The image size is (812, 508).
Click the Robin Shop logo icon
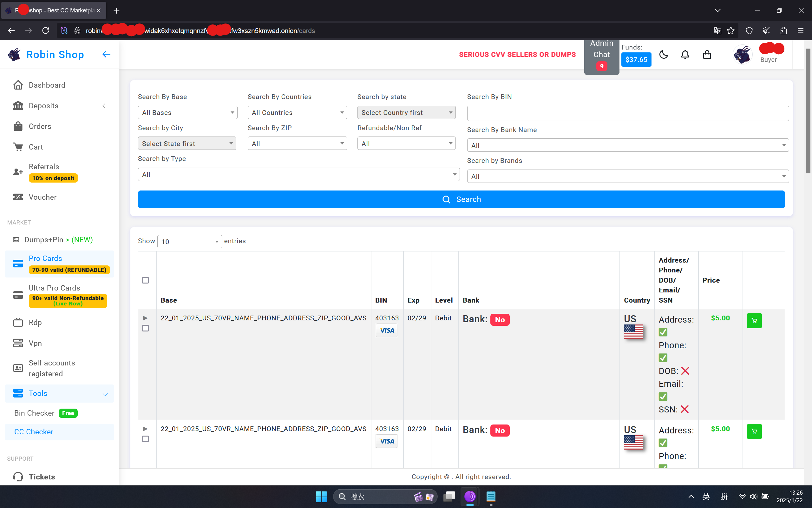tap(14, 54)
